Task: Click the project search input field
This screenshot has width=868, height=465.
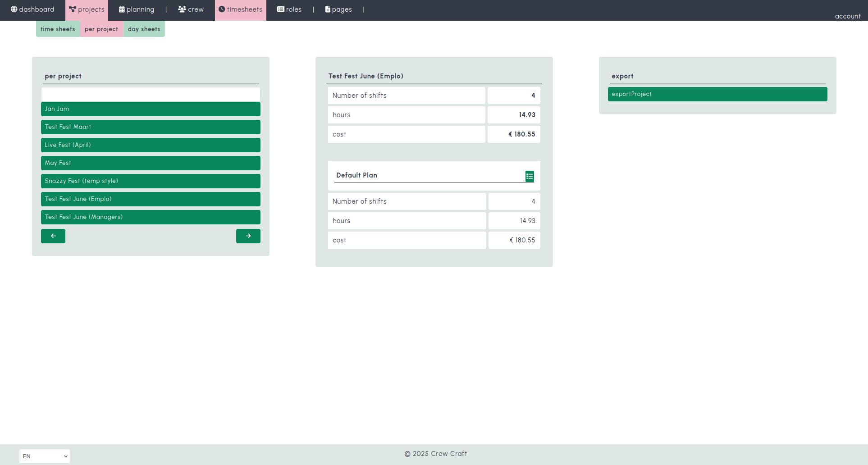Action: point(151,94)
